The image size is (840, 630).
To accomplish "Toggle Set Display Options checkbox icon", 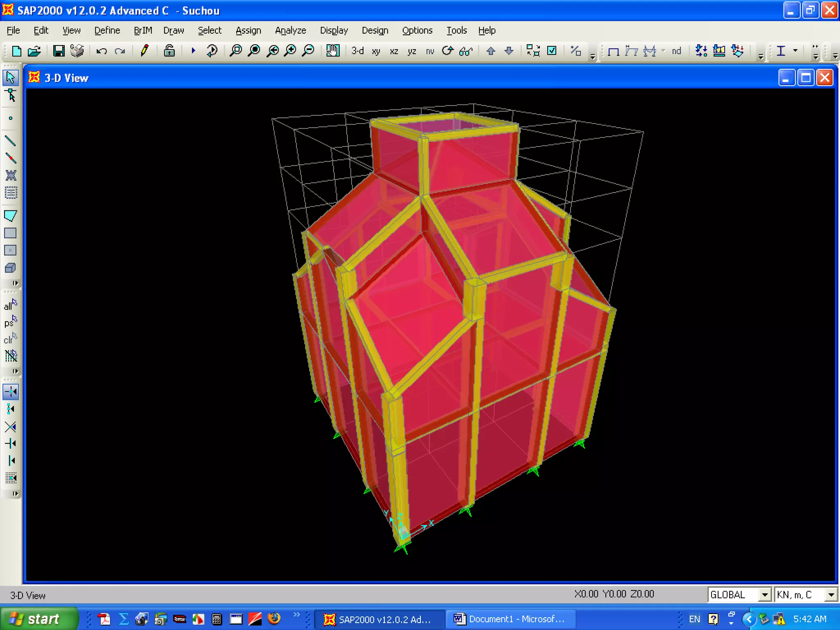I will click(x=552, y=51).
